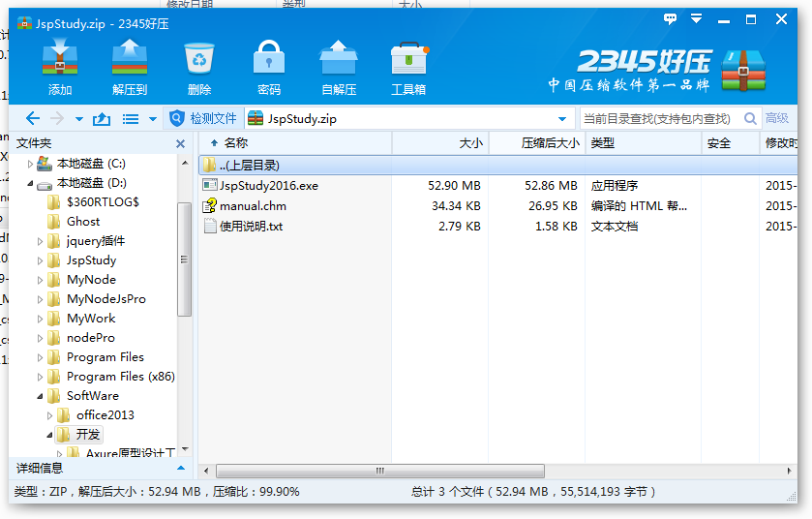Select the nodePro folder
The height and width of the screenshot is (519, 812).
(91, 338)
